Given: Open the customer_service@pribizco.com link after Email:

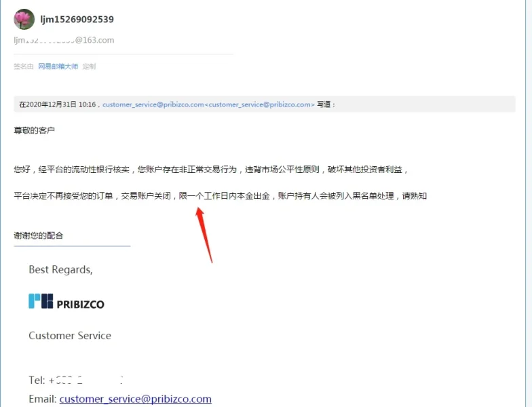Looking at the screenshot, I should [x=136, y=399].
